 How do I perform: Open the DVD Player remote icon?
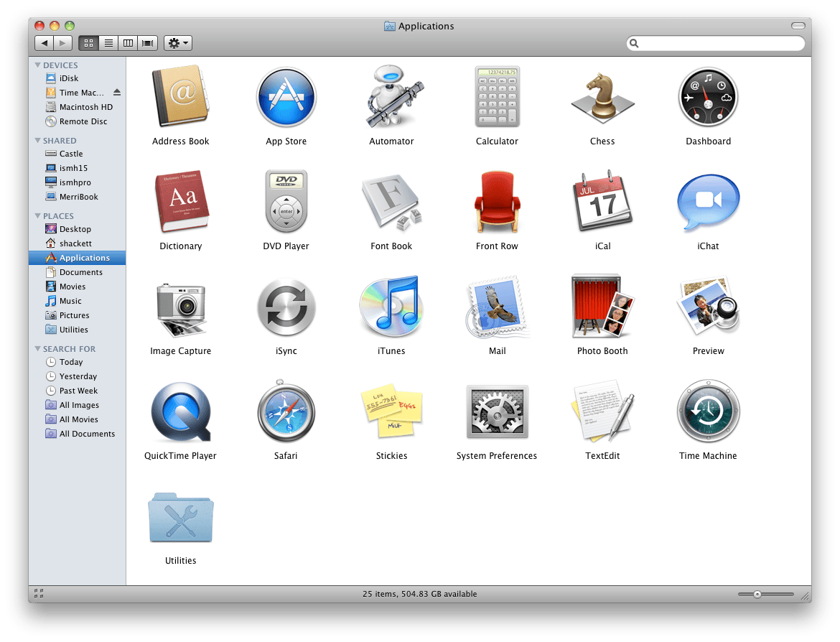tap(286, 201)
